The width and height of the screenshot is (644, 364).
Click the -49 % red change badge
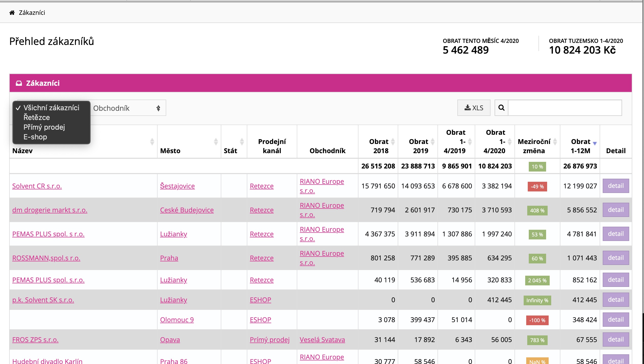point(537,186)
